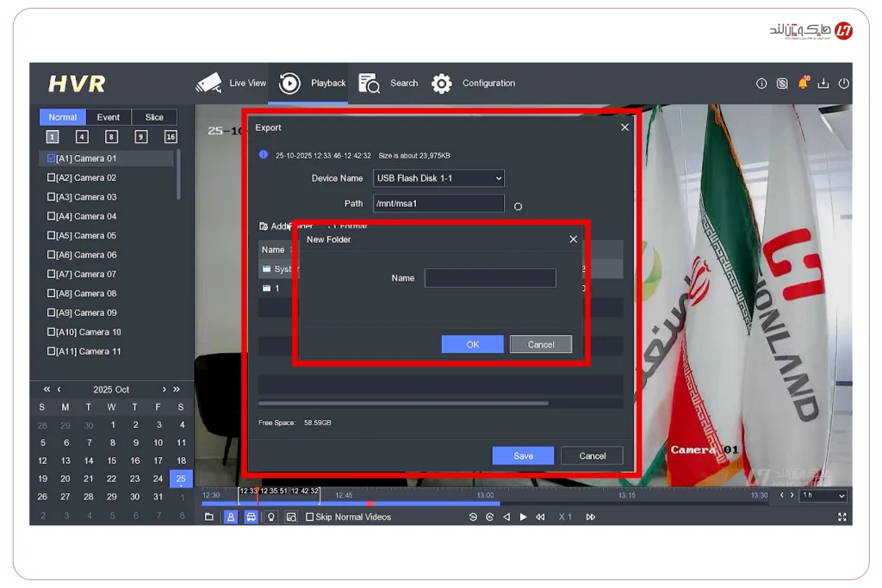This screenshot has height=588, width=882.
Task: Click the folder icon in playback toolbar
Action: pyautogui.click(x=208, y=517)
